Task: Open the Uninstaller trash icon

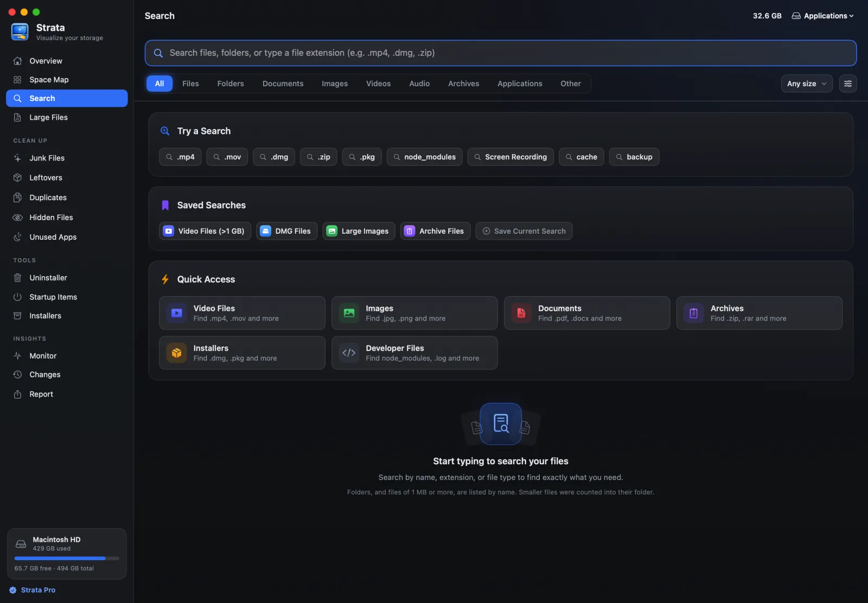Action: coord(17,278)
